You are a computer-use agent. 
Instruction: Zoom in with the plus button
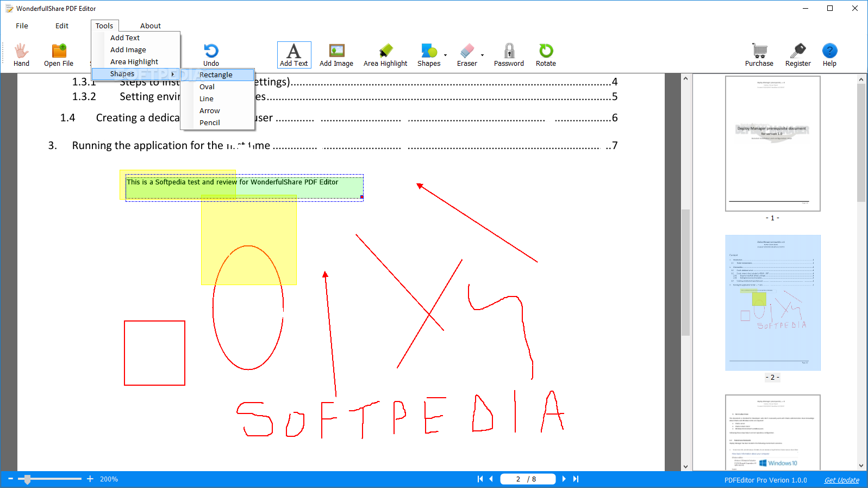(90, 479)
